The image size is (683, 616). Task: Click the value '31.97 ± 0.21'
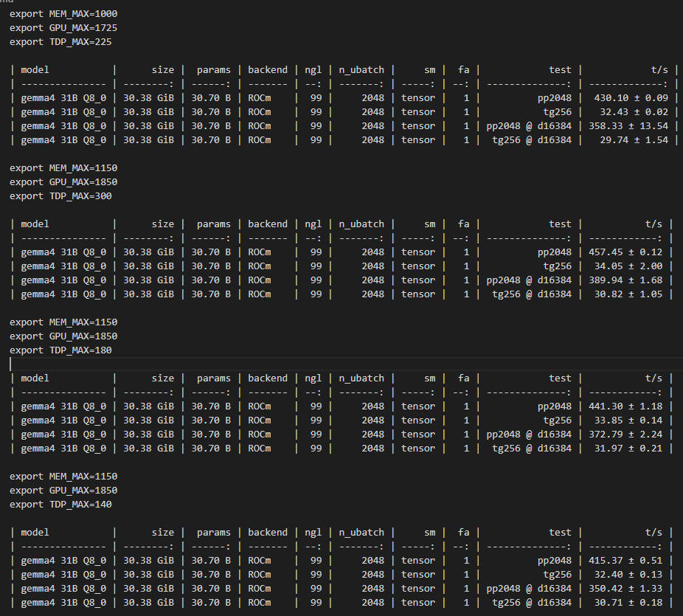pyautogui.click(x=628, y=449)
